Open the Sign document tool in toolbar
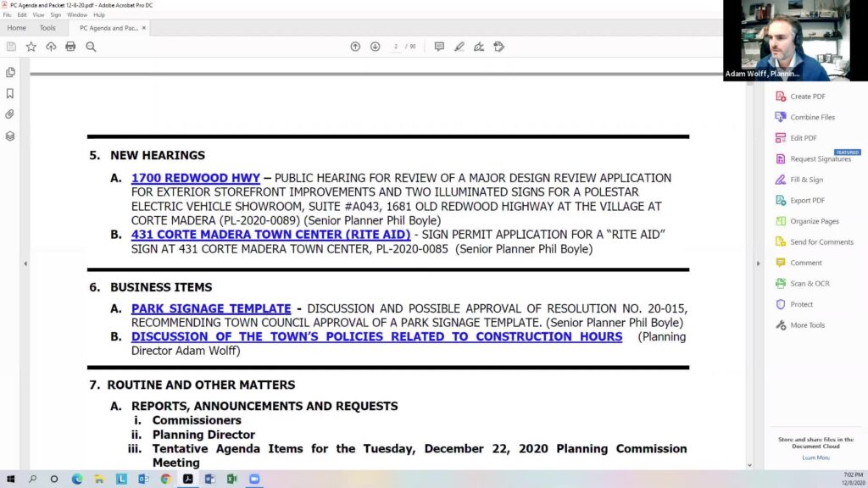 (x=479, y=47)
